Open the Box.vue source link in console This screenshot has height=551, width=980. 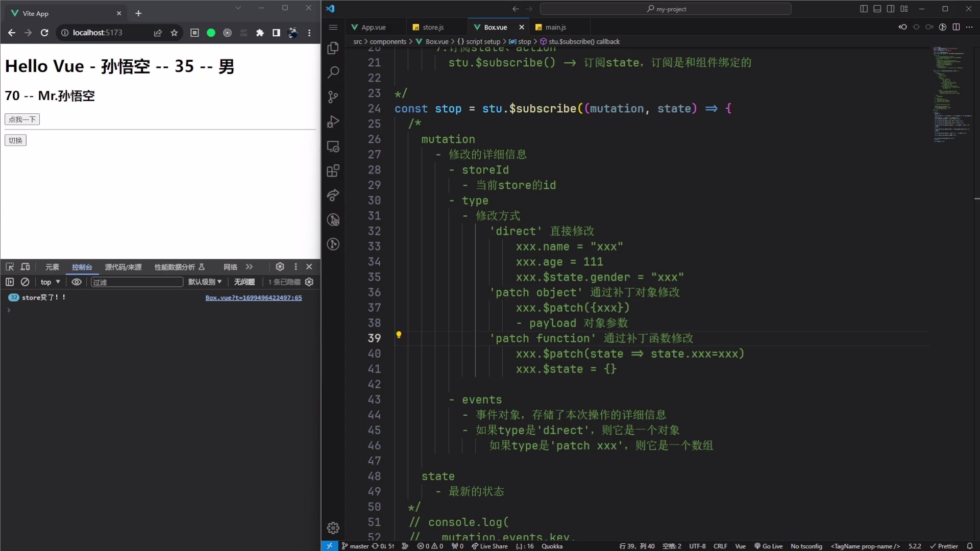[254, 298]
